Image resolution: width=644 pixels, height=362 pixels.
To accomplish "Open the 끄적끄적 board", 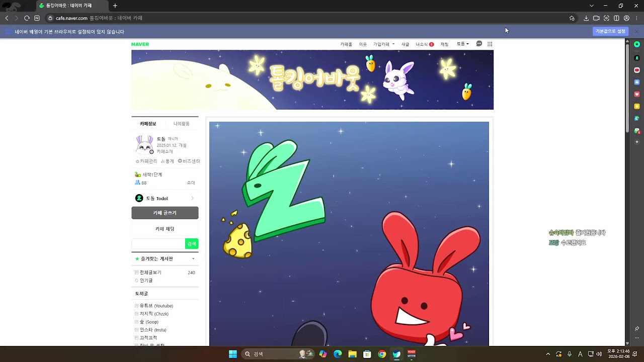I will (x=148, y=338).
